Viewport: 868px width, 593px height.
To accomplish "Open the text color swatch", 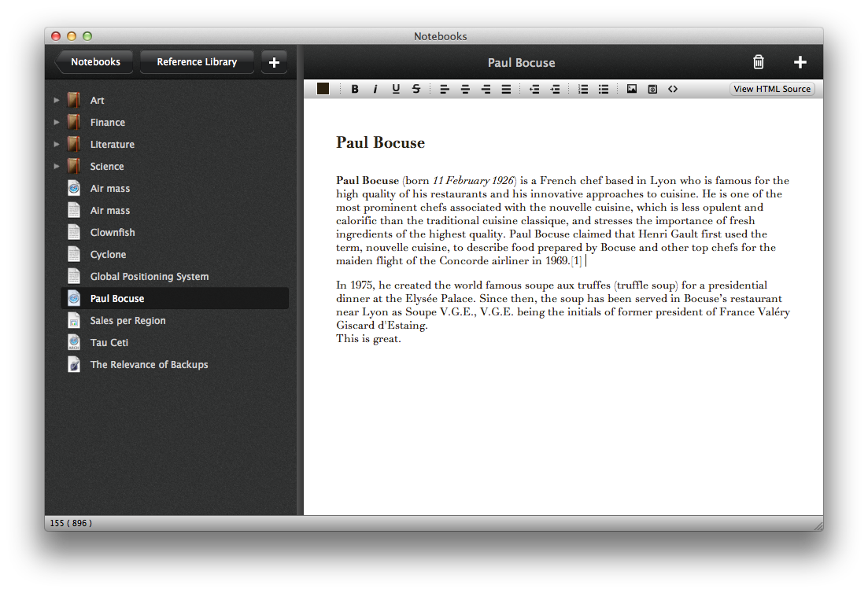I will pos(323,89).
